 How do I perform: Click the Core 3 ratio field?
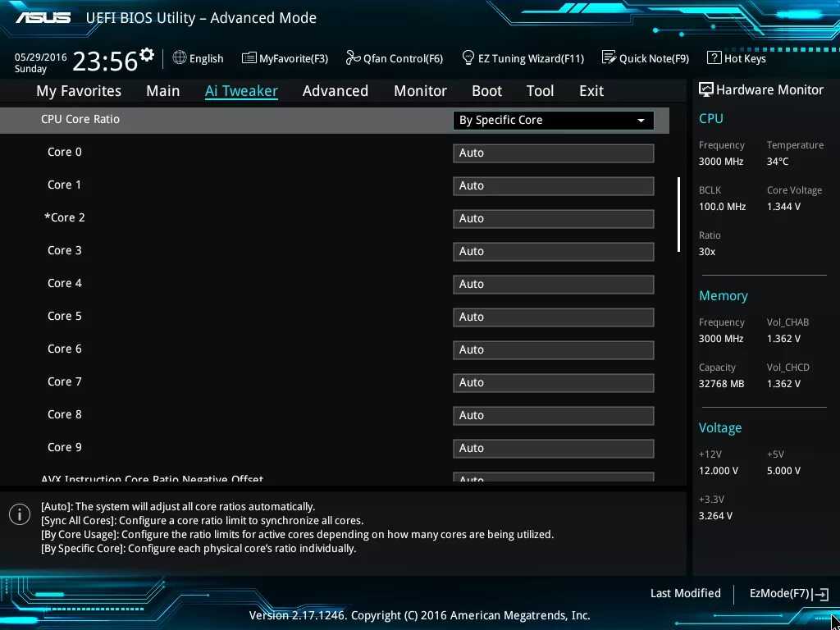554,251
